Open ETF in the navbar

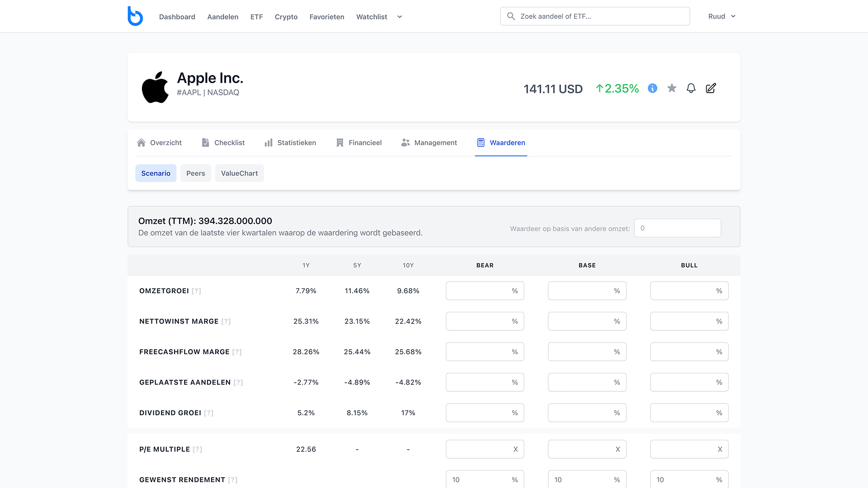pos(257,17)
